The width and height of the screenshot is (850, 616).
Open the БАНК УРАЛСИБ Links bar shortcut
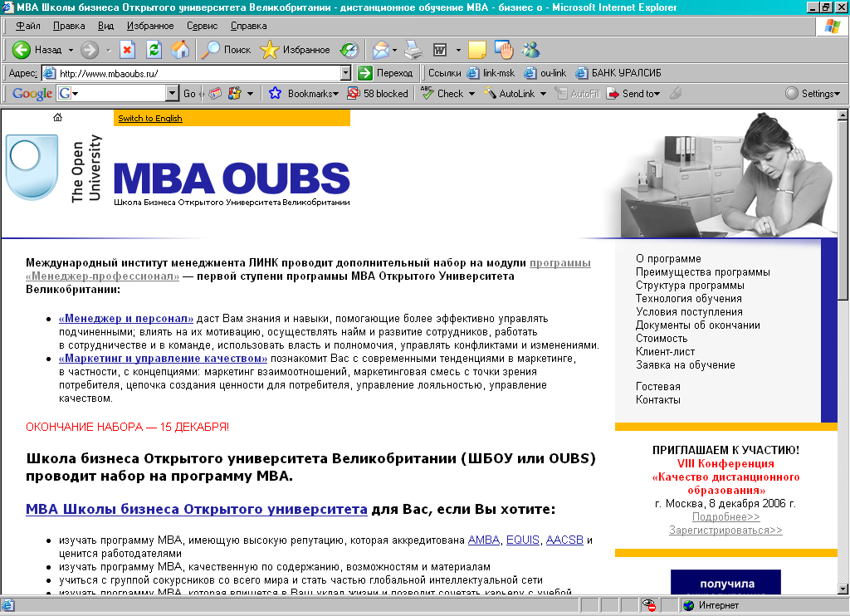pos(618,73)
